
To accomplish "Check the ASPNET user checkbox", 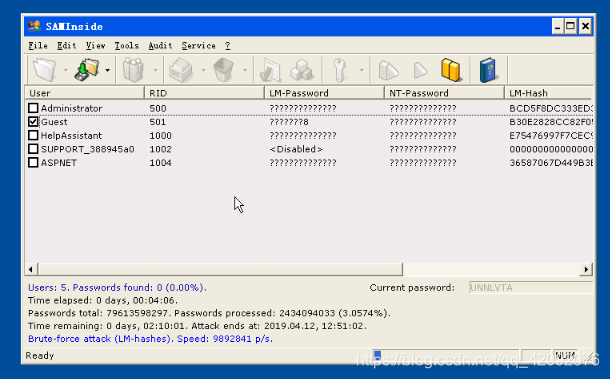I will [x=33, y=163].
